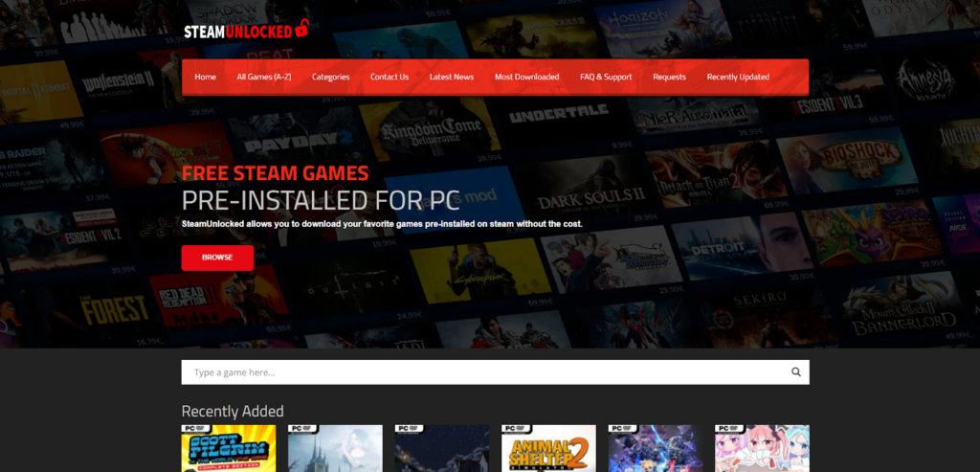Open the Animal Shelter 2 thumbnail
The height and width of the screenshot is (472, 980).
coord(548,448)
